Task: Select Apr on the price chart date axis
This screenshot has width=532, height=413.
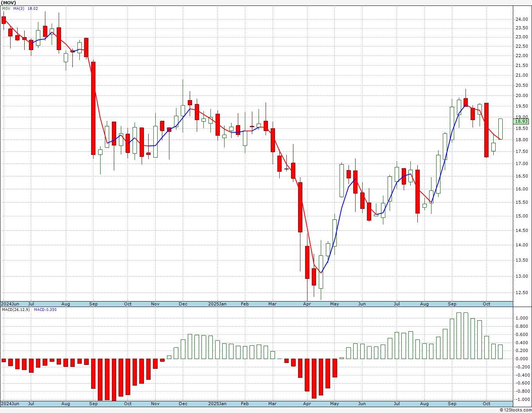Action: click(307, 304)
